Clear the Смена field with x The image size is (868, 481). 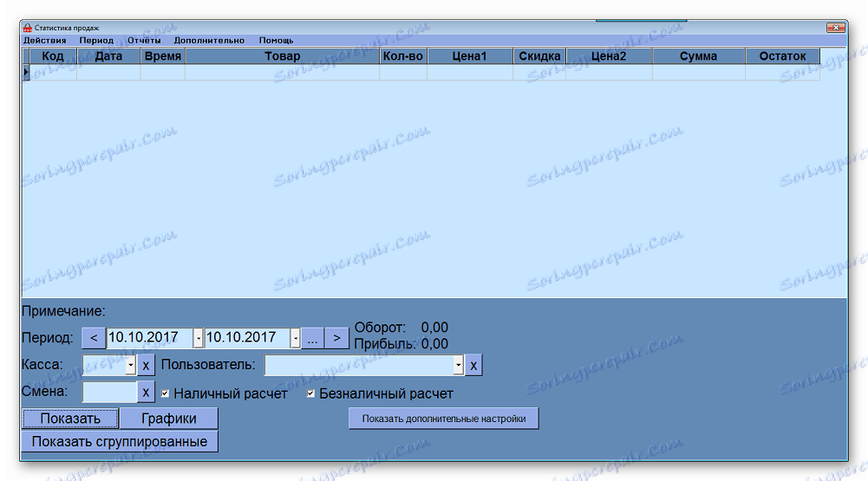(146, 393)
